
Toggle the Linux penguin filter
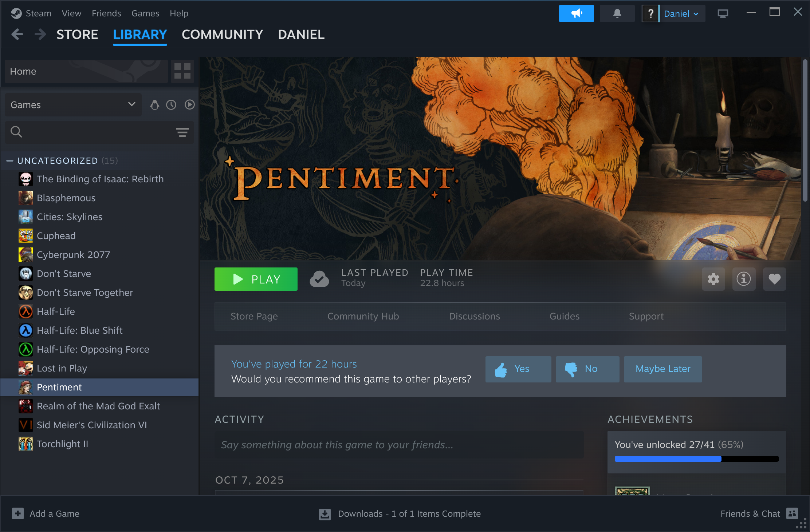[155, 105]
